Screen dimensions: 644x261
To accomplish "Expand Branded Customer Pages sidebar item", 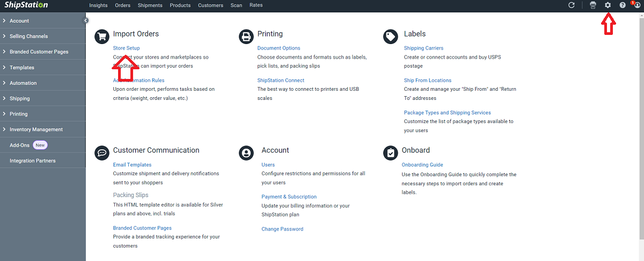I will pos(43,52).
